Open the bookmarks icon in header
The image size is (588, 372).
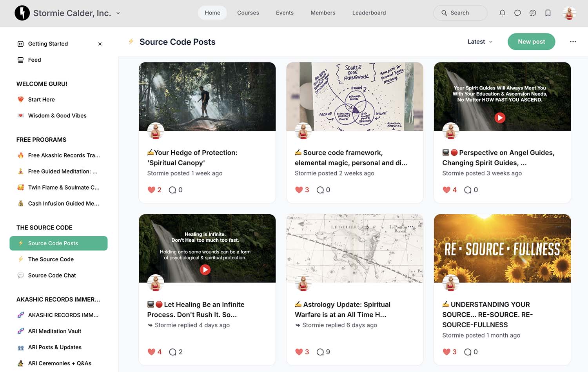(x=548, y=13)
